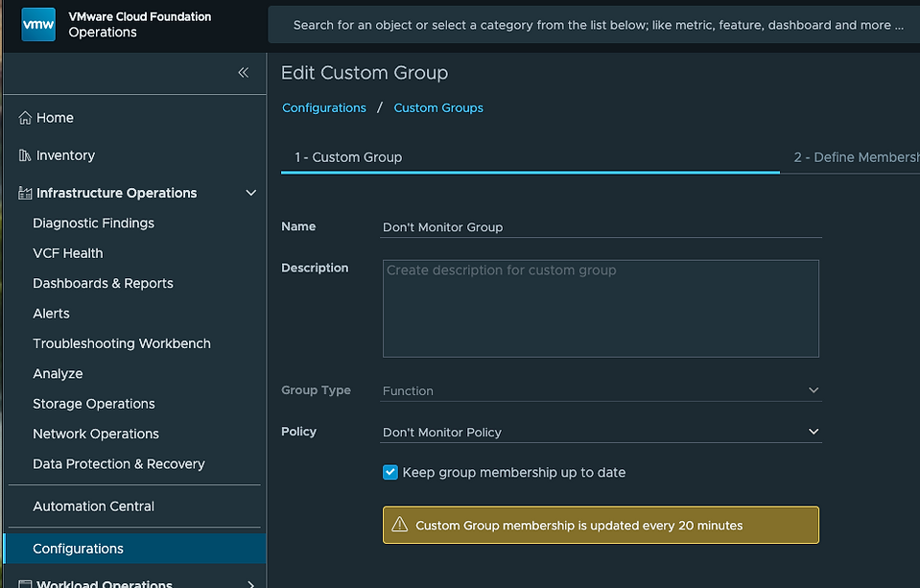Screen dimensions: 920x588
Task: Open Troubleshooting Workbench
Action: pyautogui.click(x=122, y=343)
